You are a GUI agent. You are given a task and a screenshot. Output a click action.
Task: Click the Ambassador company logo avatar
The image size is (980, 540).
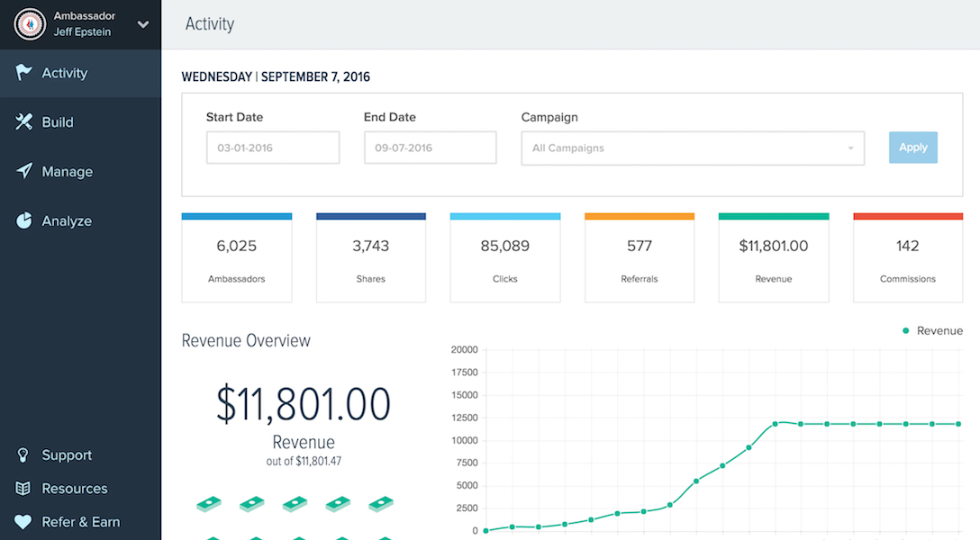tap(30, 24)
